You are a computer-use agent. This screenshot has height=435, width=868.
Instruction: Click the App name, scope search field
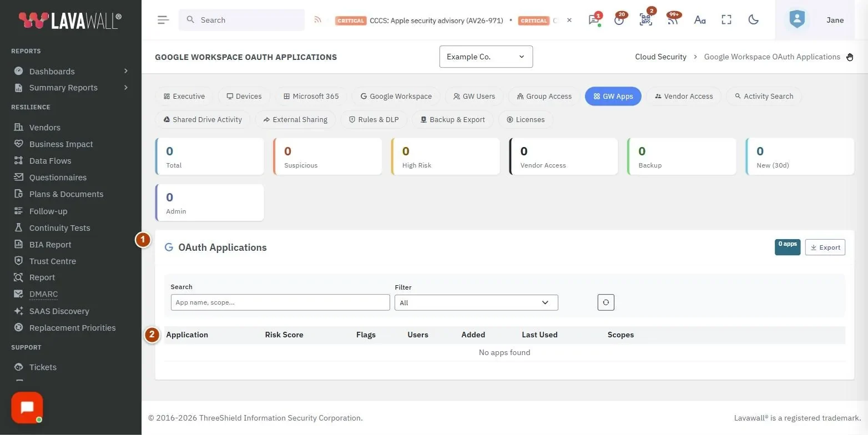click(280, 302)
